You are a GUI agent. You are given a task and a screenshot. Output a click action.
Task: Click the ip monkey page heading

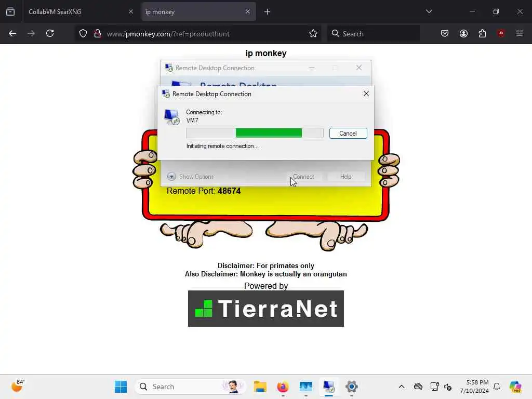tap(265, 54)
